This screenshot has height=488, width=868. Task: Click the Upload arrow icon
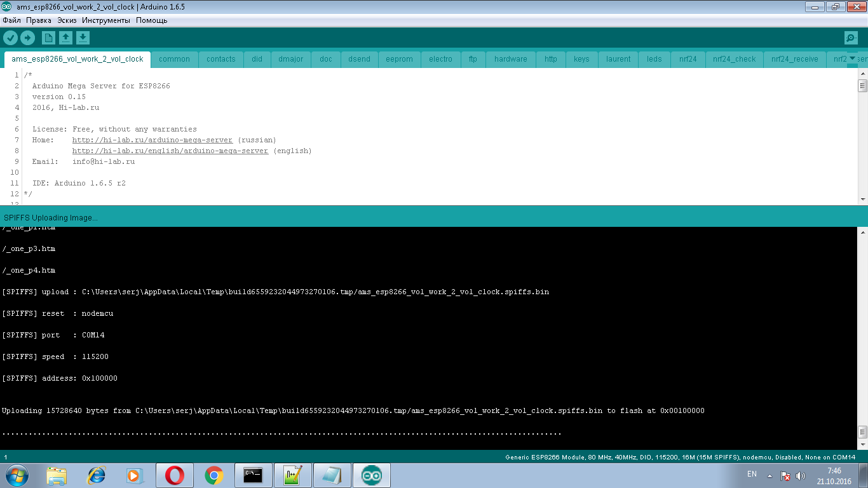(x=27, y=38)
